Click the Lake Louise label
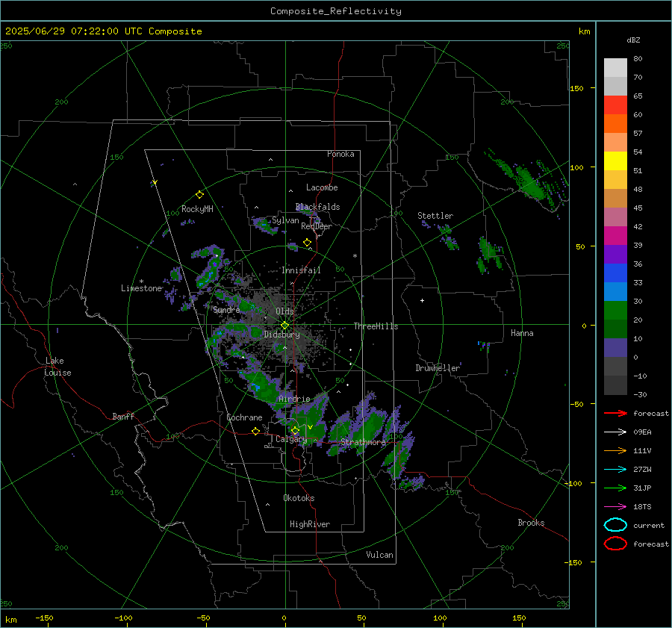 click(57, 367)
